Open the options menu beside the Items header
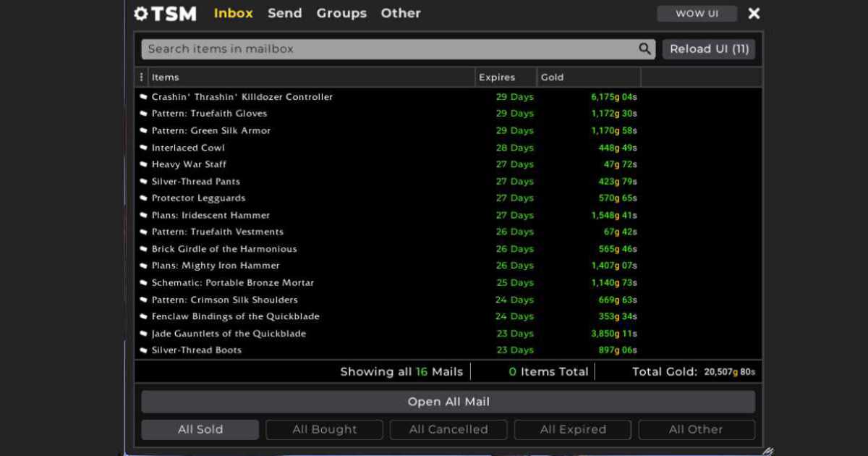 (140, 77)
